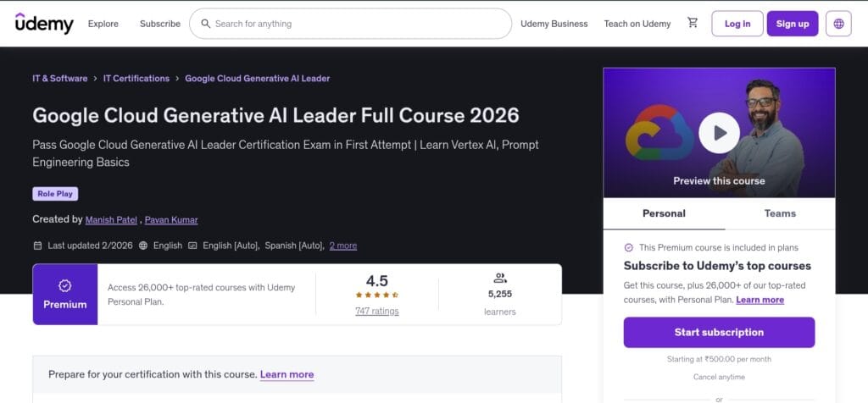The image size is (868, 403).
Task: Open language selector globe icon
Action: pos(838,24)
